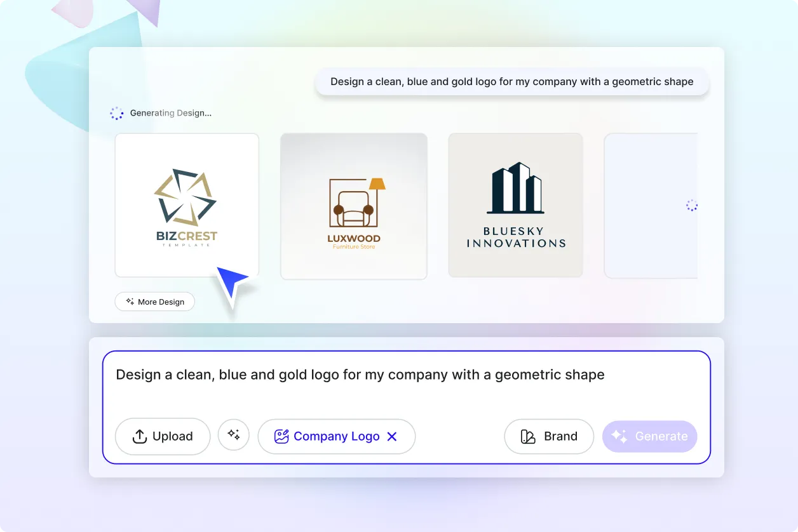The image size is (798, 532).
Task: Click the sent prompt message bubble
Action: 511,81
